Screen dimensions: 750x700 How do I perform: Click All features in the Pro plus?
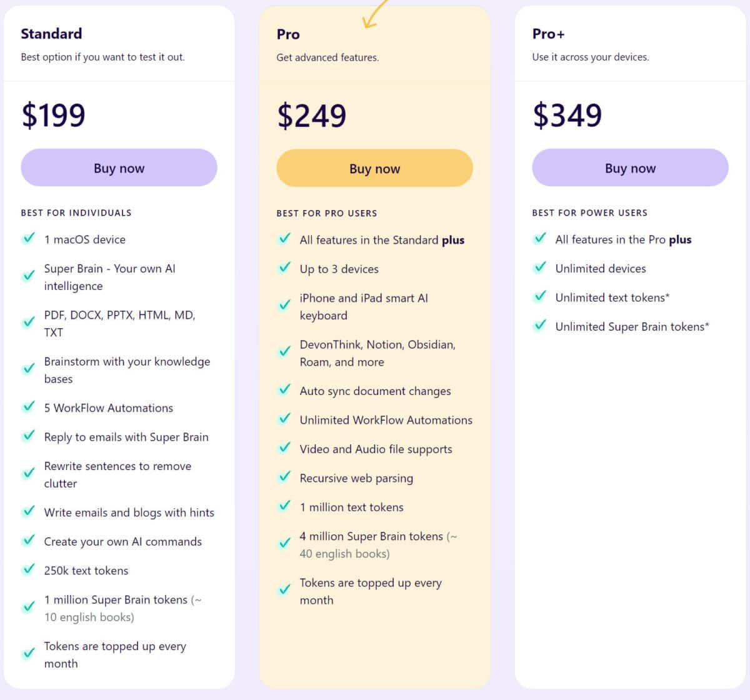pyautogui.click(x=623, y=239)
